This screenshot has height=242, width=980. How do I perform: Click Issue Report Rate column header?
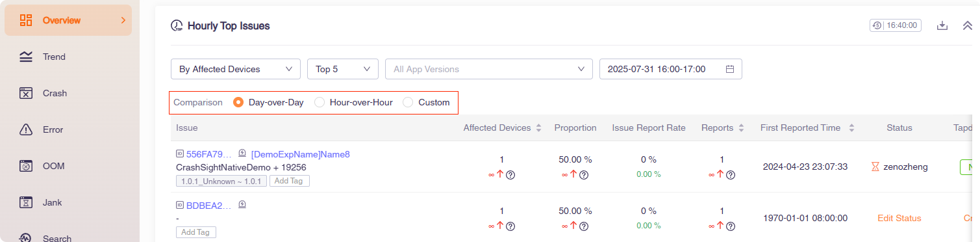pos(649,128)
